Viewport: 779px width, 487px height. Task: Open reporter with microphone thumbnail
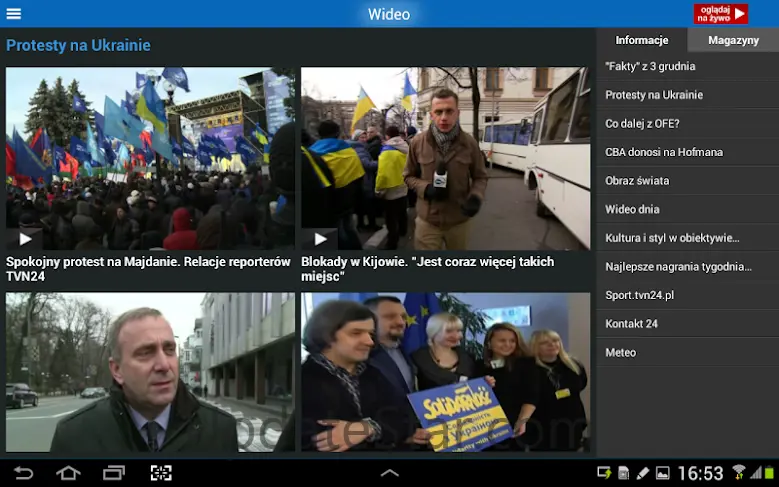446,158
